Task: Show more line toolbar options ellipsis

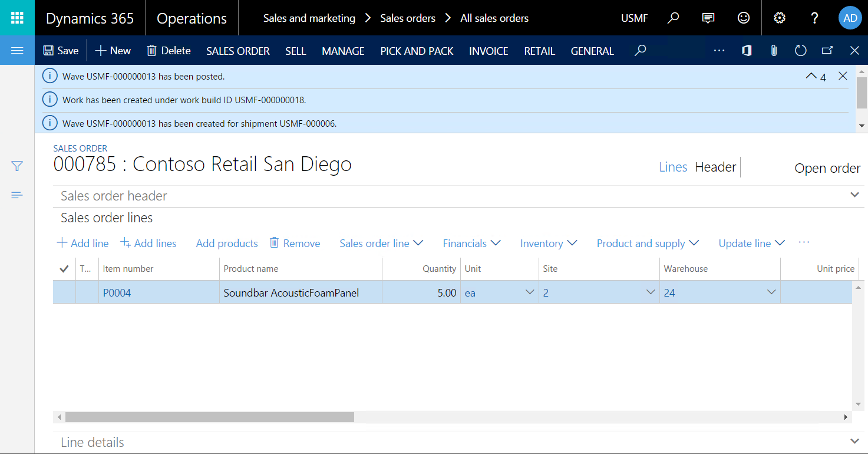Action: (x=804, y=242)
